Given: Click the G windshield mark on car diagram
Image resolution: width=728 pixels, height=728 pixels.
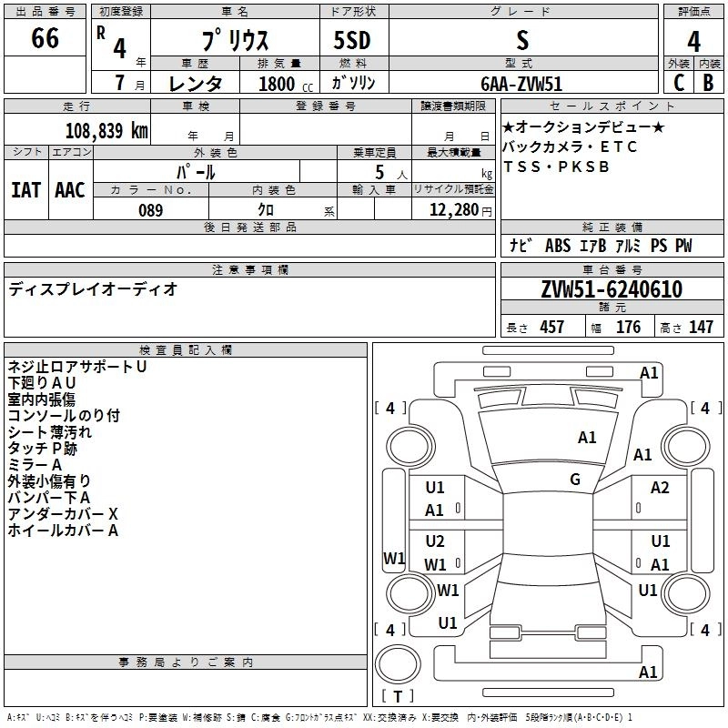Looking at the screenshot, I should coord(575,480).
